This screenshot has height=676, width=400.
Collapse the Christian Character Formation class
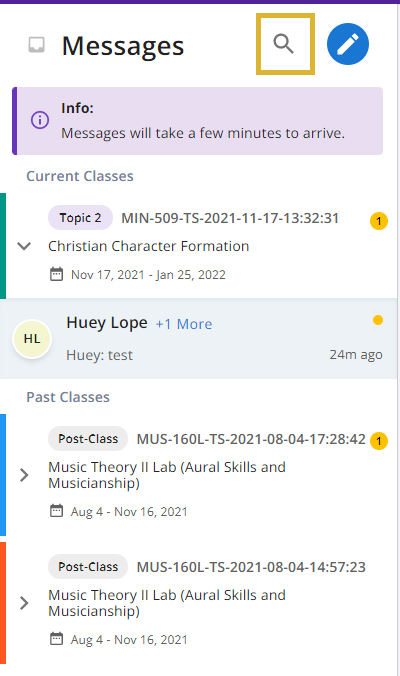(x=24, y=246)
